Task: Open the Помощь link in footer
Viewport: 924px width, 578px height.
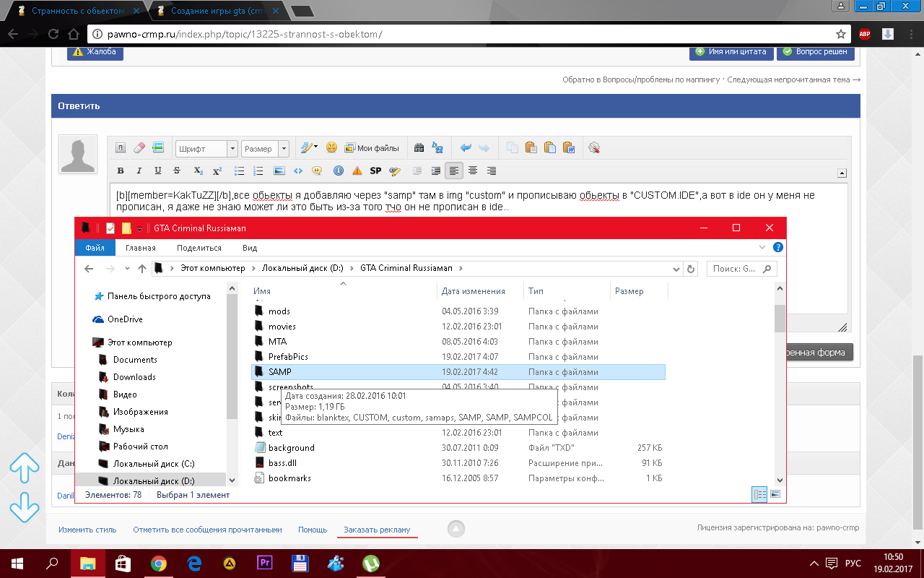Action: [x=313, y=530]
